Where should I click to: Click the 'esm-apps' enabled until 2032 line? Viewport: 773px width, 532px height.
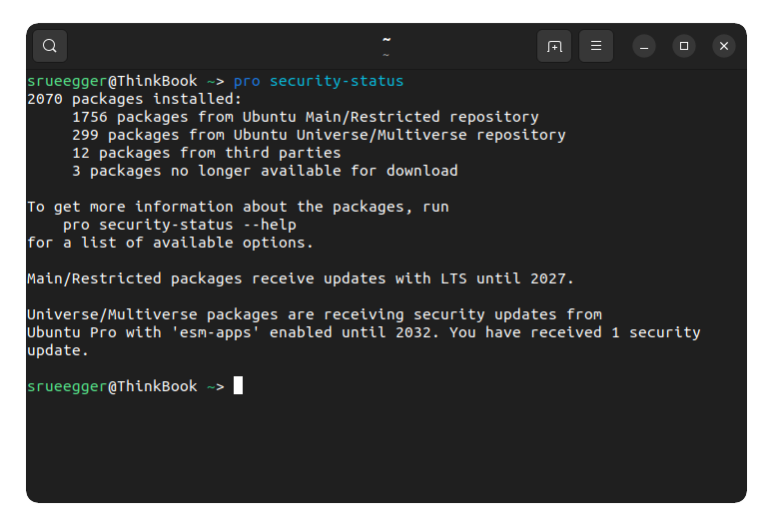[x=364, y=332]
